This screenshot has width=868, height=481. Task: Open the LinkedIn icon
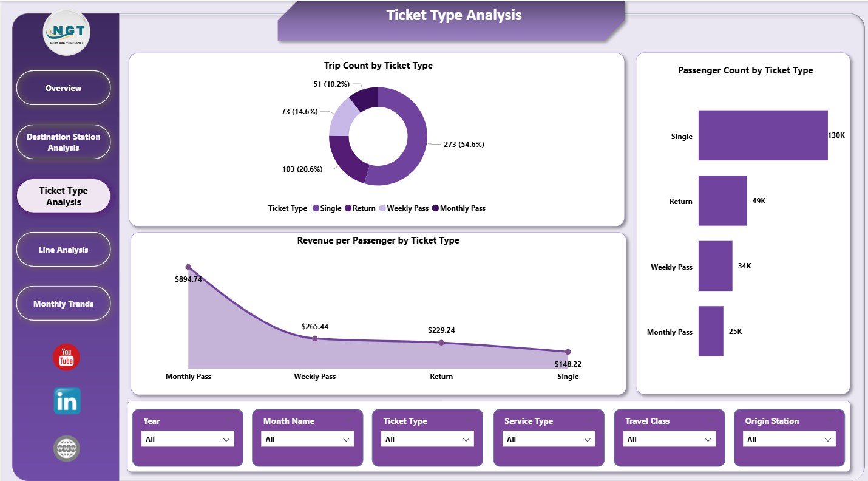point(66,401)
